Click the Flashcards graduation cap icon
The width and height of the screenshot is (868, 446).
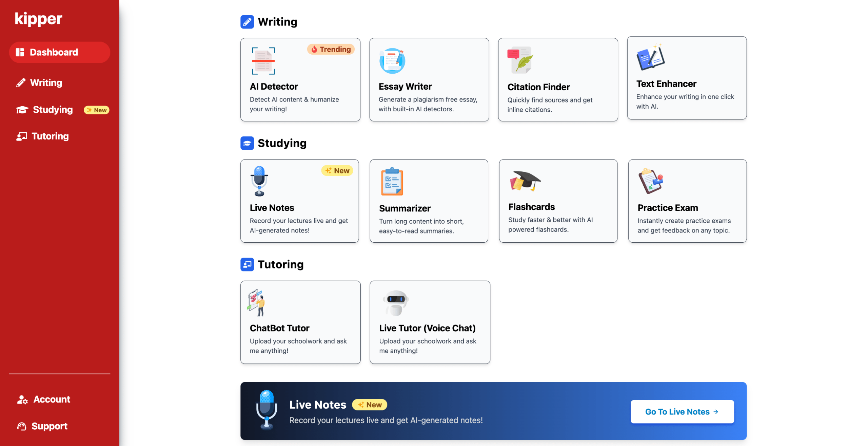pyautogui.click(x=525, y=181)
